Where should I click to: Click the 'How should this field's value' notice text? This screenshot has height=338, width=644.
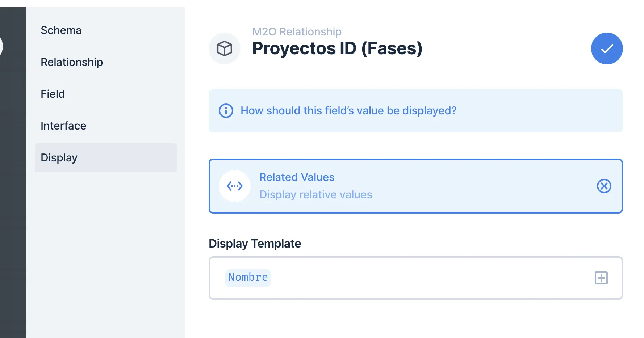[348, 111]
